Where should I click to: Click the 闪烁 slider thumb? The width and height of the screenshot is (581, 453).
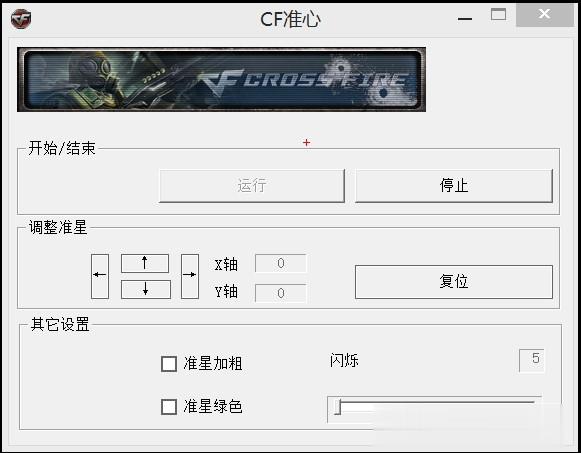pyautogui.click(x=338, y=407)
